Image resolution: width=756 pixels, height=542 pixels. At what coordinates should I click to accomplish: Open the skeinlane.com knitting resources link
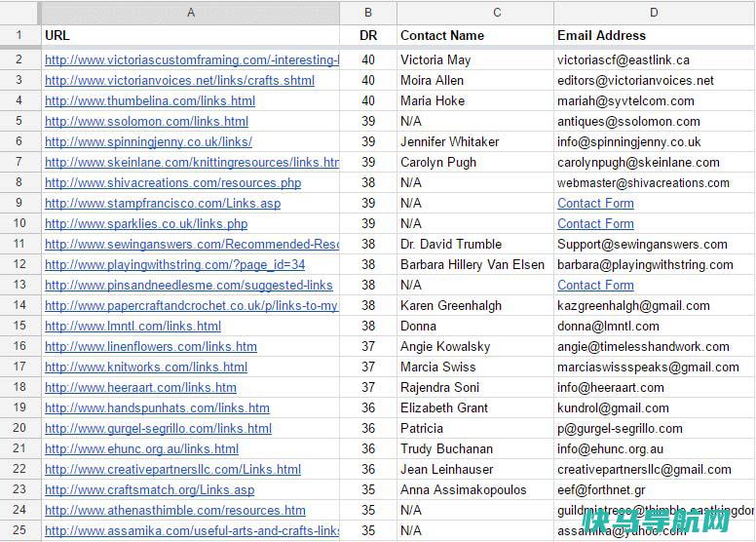(x=192, y=162)
